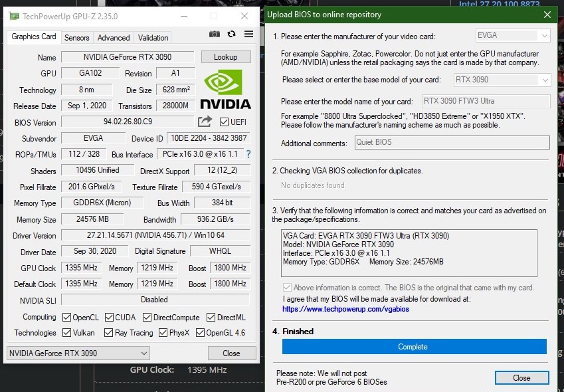Toggle the CUDA checkbox
This screenshot has width=564, height=392.
(109, 317)
